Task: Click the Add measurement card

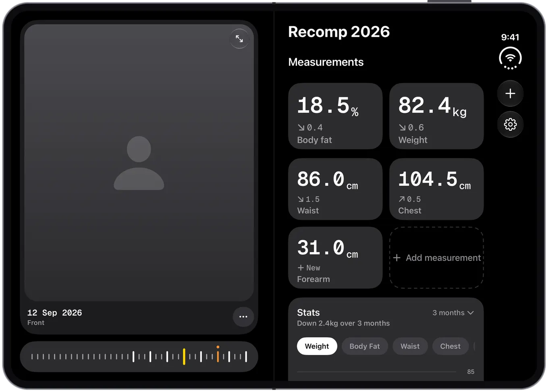Action: 436,258
